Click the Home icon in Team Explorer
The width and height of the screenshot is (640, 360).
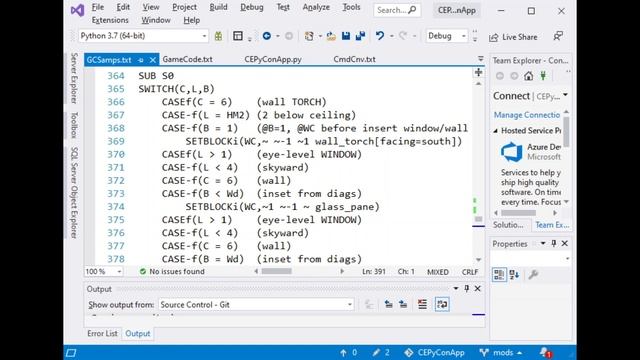click(x=529, y=76)
